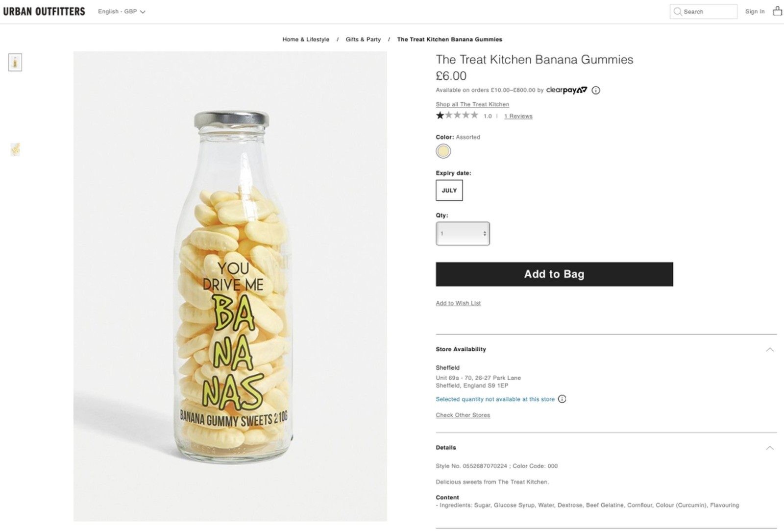Select the second product thumbnail

click(x=15, y=149)
